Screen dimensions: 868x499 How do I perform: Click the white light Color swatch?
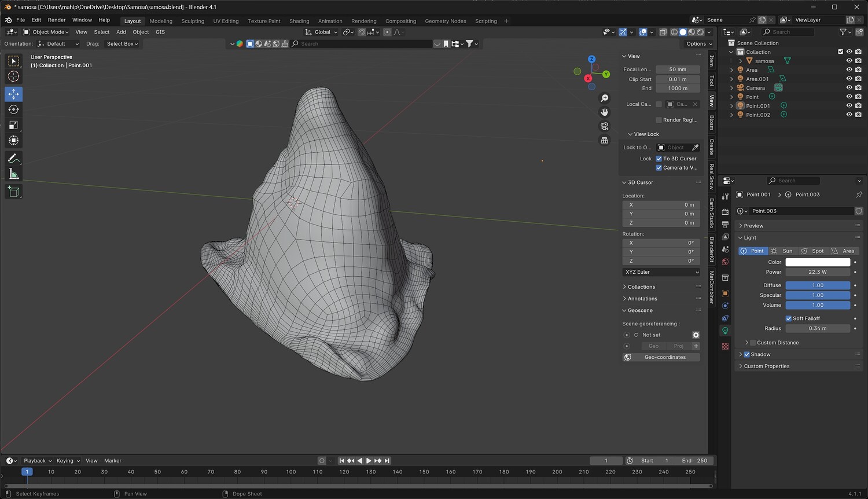(817, 262)
